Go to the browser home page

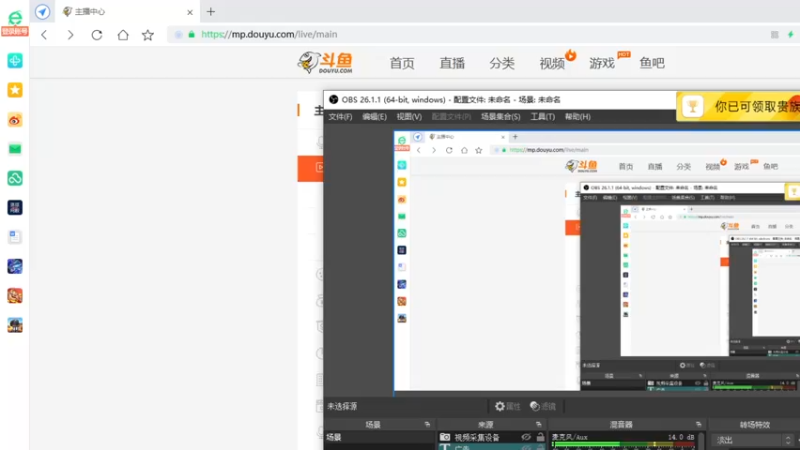(123, 35)
